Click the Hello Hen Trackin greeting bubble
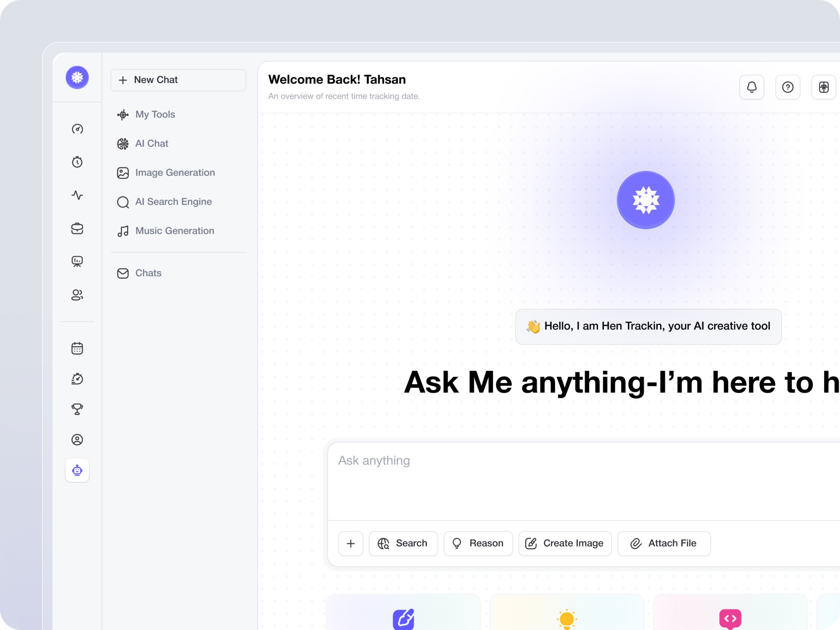This screenshot has width=840, height=630. 648,327
